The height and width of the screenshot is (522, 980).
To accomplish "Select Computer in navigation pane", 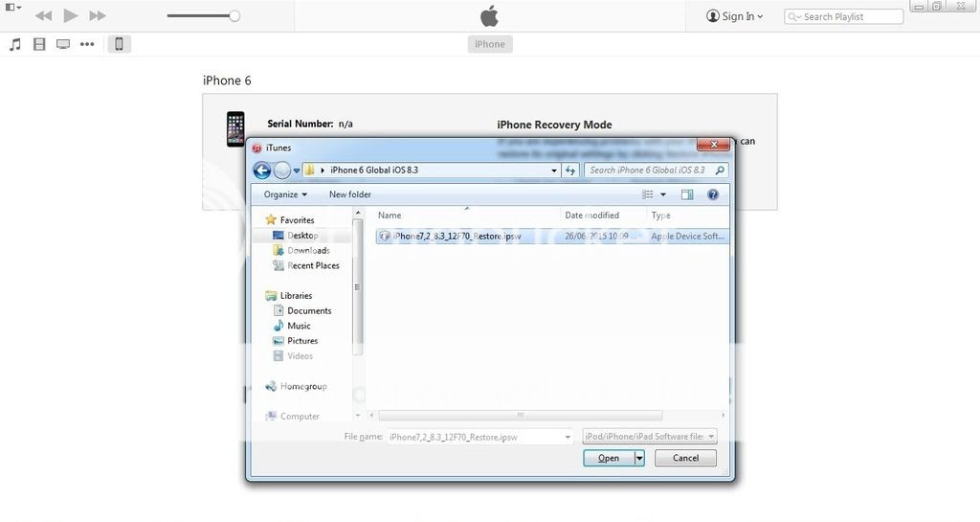I will pyautogui.click(x=292, y=417).
